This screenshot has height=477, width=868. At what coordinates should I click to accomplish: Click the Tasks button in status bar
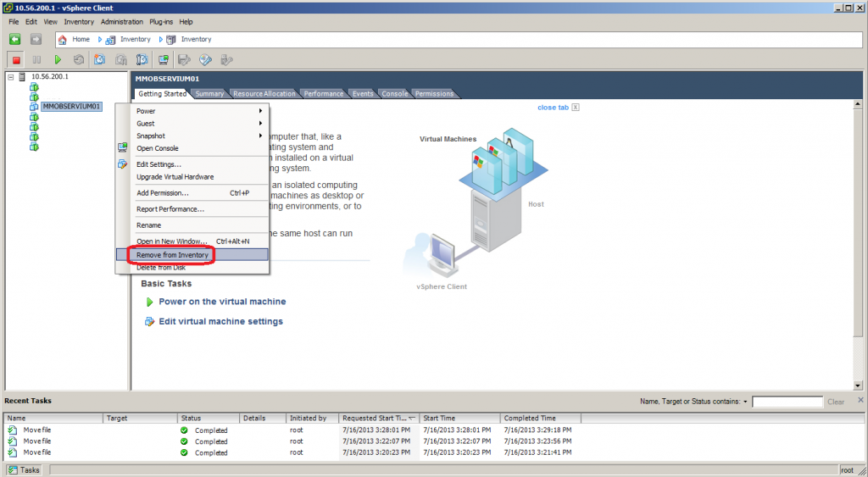25,470
